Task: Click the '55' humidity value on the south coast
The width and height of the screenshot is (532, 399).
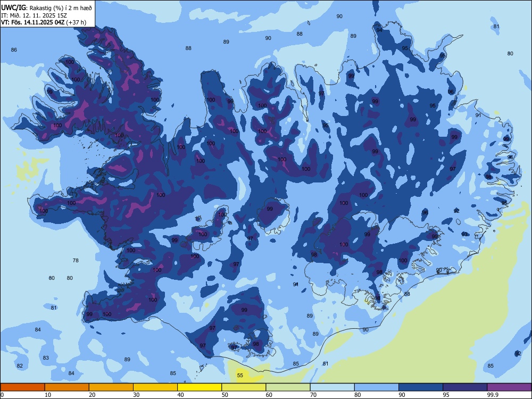Action: [x=240, y=375]
